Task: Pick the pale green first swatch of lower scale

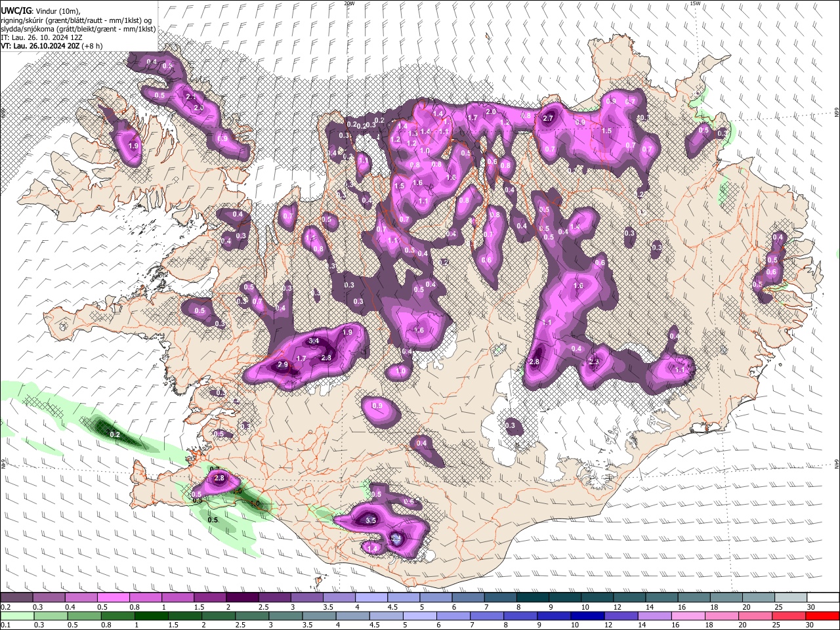Action: [16, 616]
